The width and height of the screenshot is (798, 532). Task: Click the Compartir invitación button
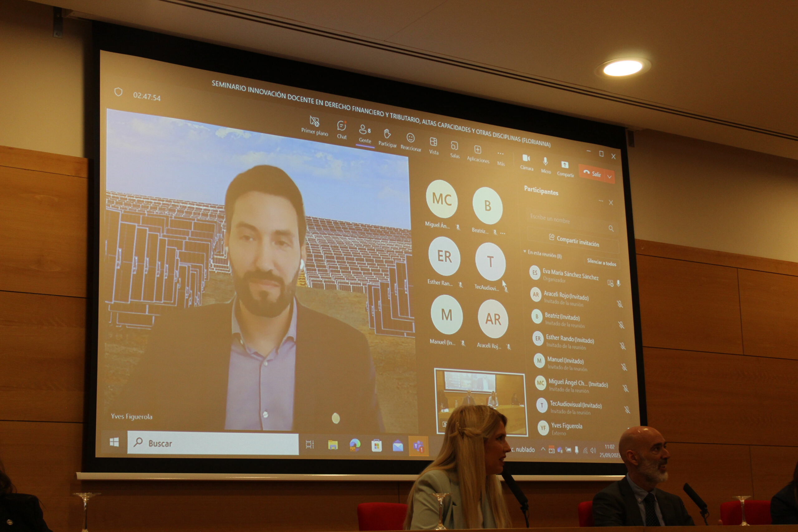574,241
